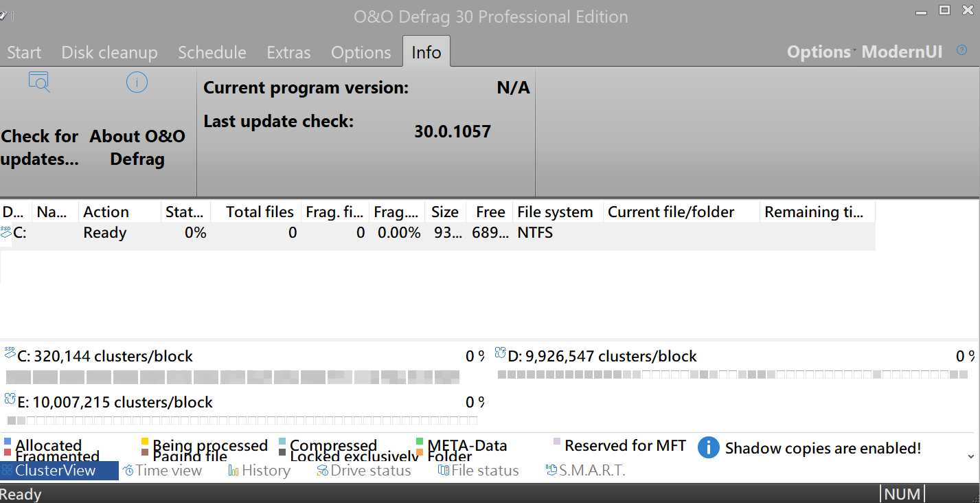Viewport: 980px width, 503px height.
Task: Select the C: drive row in list
Action: [x=104, y=233]
